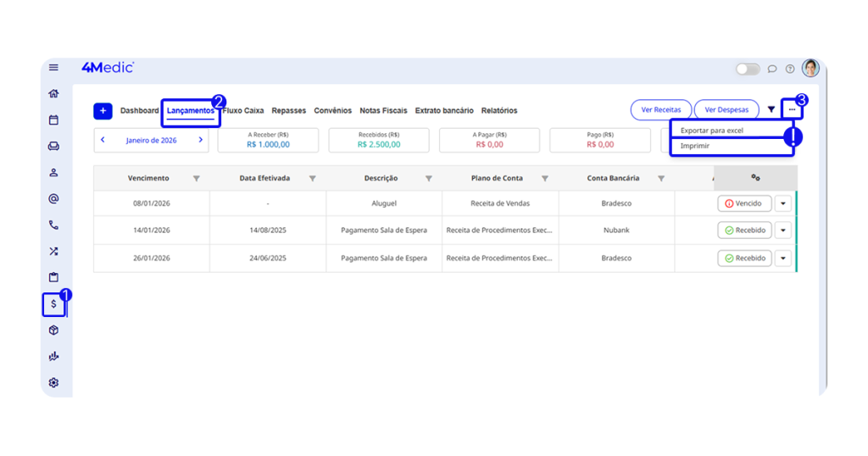Click the funnel filter icon beside Ver Despesas
The image size is (868, 456).
(771, 110)
